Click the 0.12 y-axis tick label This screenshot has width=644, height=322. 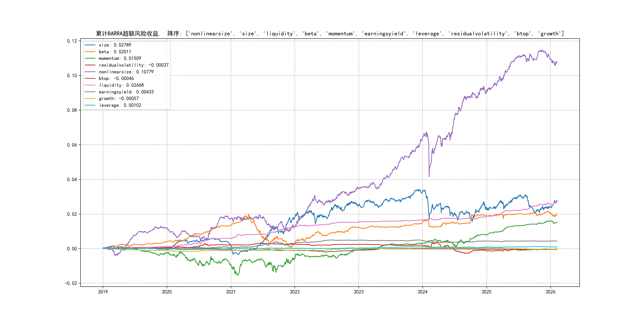pos(72,41)
